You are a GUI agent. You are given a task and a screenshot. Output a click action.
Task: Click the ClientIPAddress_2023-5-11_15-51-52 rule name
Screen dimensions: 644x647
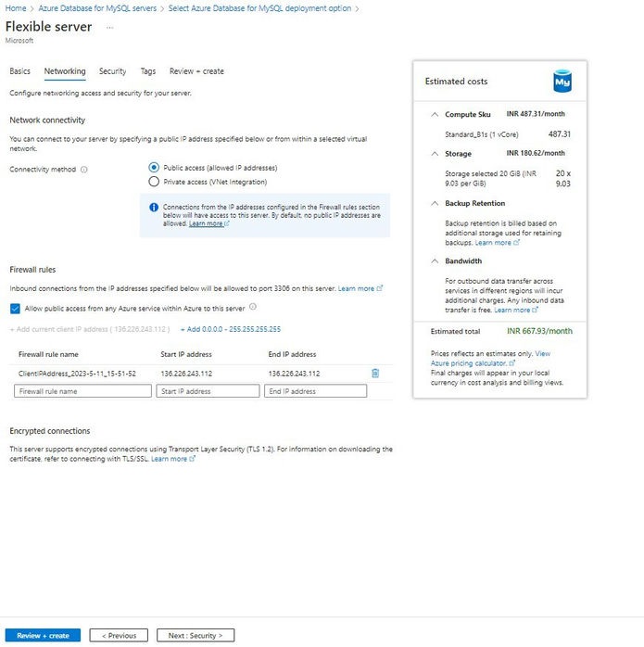click(x=77, y=374)
